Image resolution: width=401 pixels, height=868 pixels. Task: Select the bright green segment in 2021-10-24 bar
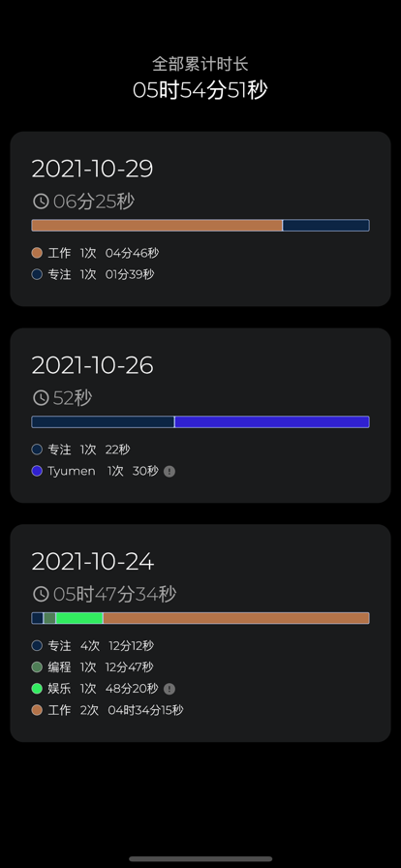point(79,618)
